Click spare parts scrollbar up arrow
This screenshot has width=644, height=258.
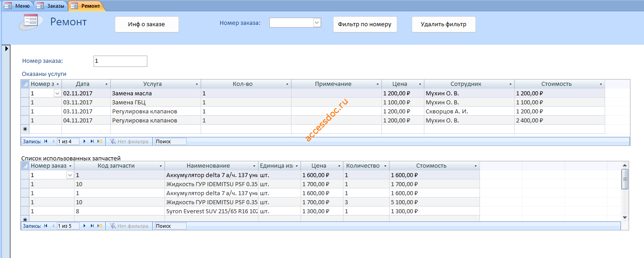click(625, 165)
